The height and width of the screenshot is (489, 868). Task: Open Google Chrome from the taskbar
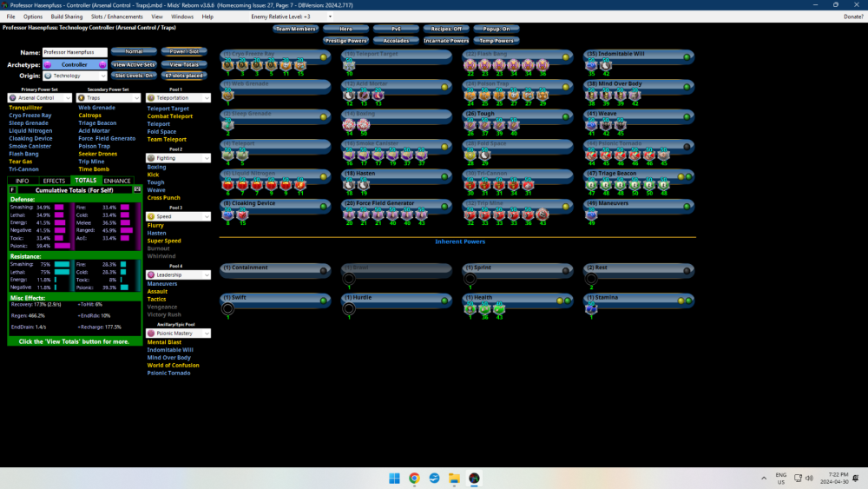414,478
